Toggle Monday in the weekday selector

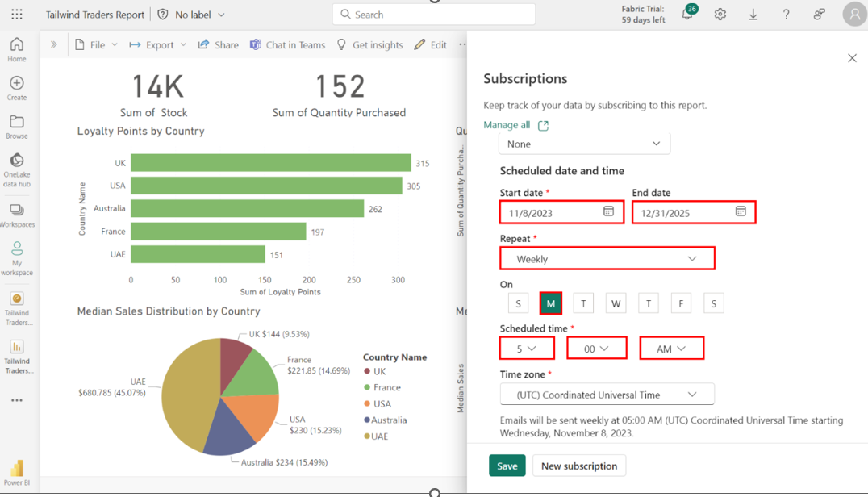(x=551, y=303)
